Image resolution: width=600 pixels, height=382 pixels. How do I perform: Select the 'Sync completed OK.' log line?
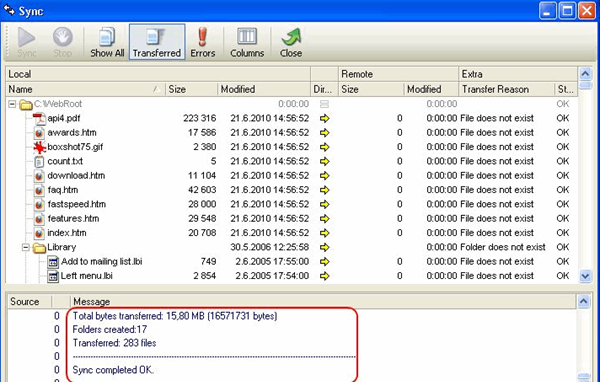pos(113,370)
